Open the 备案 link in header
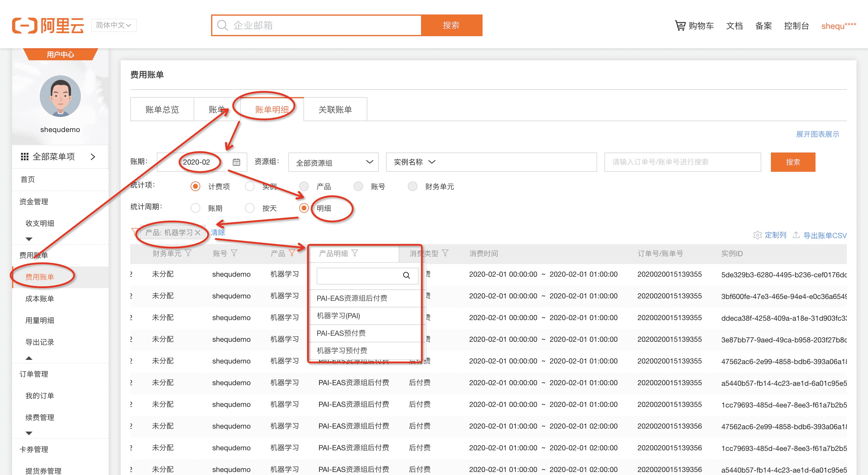This screenshot has width=868, height=475. pyautogui.click(x=763, y=26)
